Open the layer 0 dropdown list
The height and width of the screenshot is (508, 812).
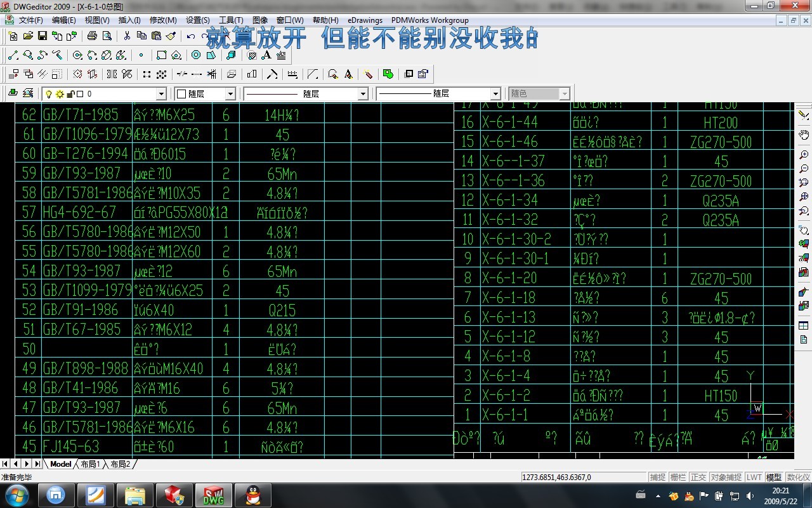click(x=160, y=94)
